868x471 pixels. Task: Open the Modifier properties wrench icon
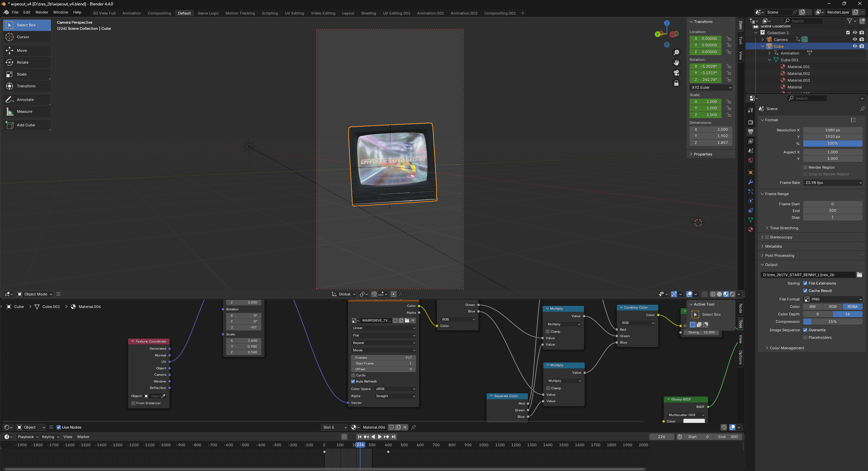(751, 182)
